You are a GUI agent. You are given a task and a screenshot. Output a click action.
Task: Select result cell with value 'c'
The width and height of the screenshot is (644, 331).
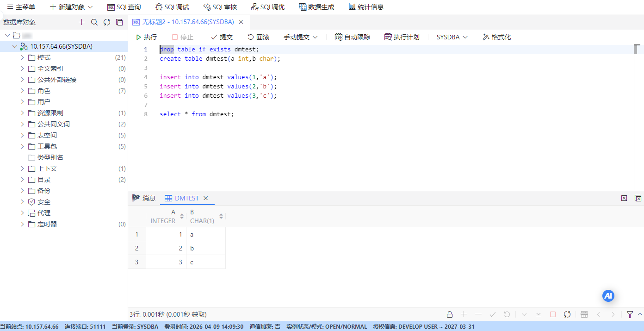point(206,262)
